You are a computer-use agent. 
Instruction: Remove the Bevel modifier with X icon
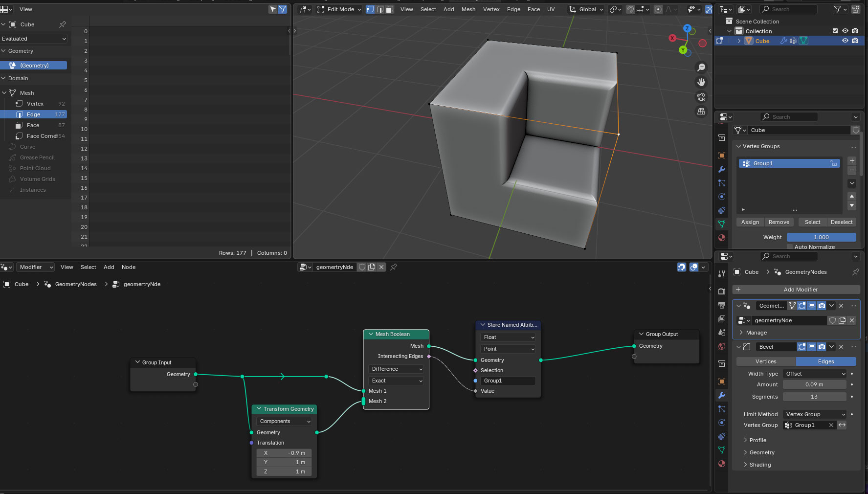point(841,347)
